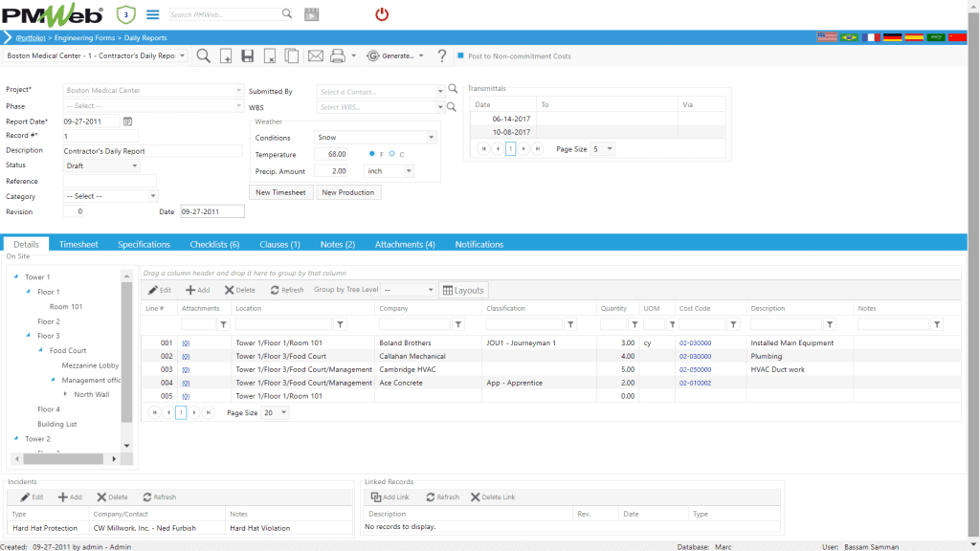This screenshot has width=980, height=551.
Task: Click the icon next to PMWeb search
Action: point(311,14)
